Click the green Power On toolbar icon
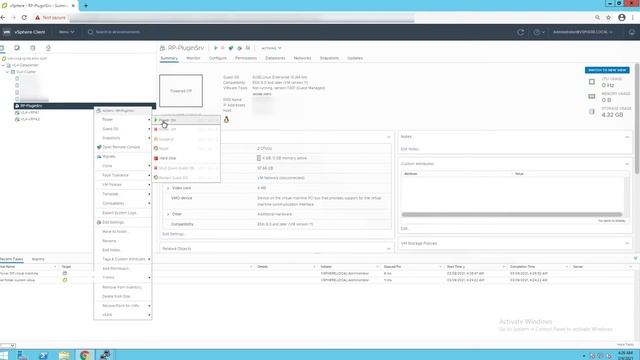The width and height of the screenshot is (640, 360). click(216, 48)
